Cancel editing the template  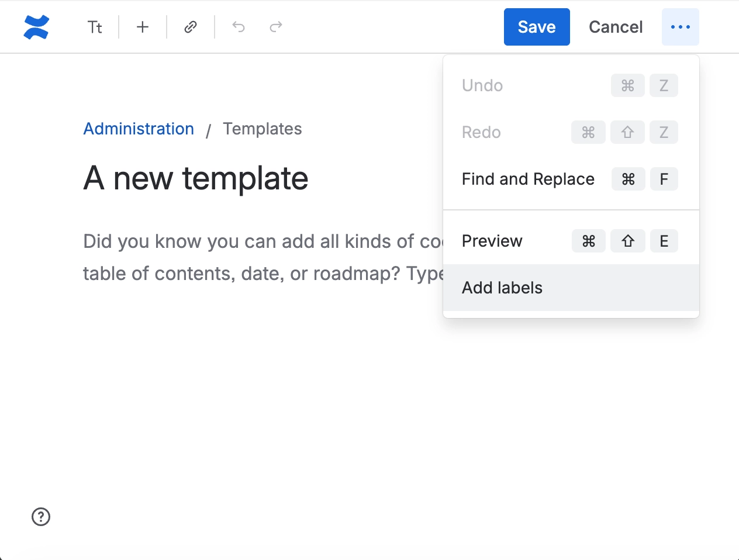pyautogui.click(x=616, y=27)
